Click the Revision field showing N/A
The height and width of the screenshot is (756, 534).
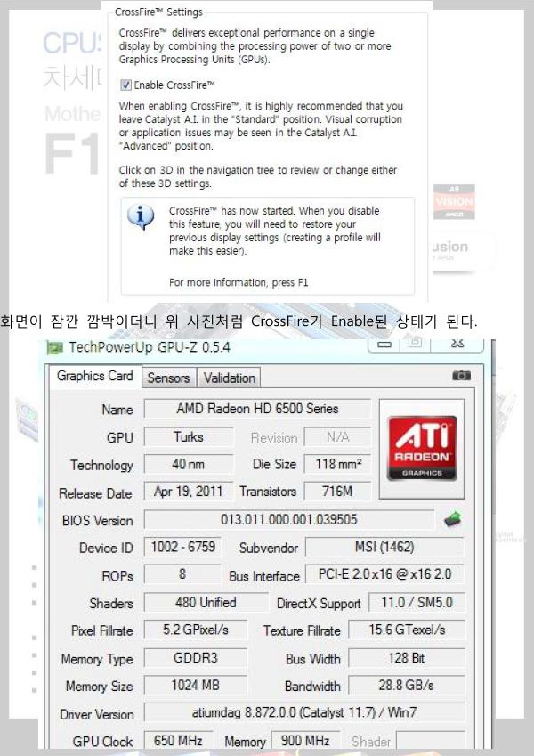[x=337, y=437]
